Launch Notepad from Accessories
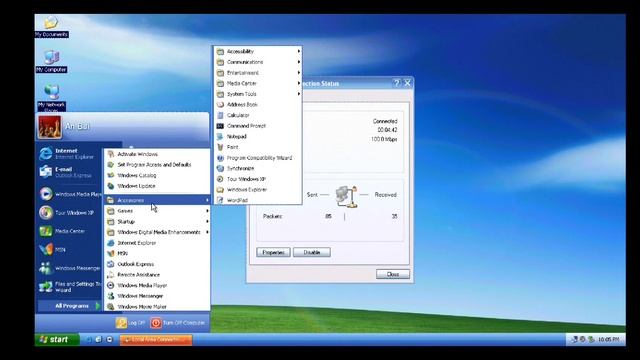The image size is (640, 360). (x=258, y=136)
